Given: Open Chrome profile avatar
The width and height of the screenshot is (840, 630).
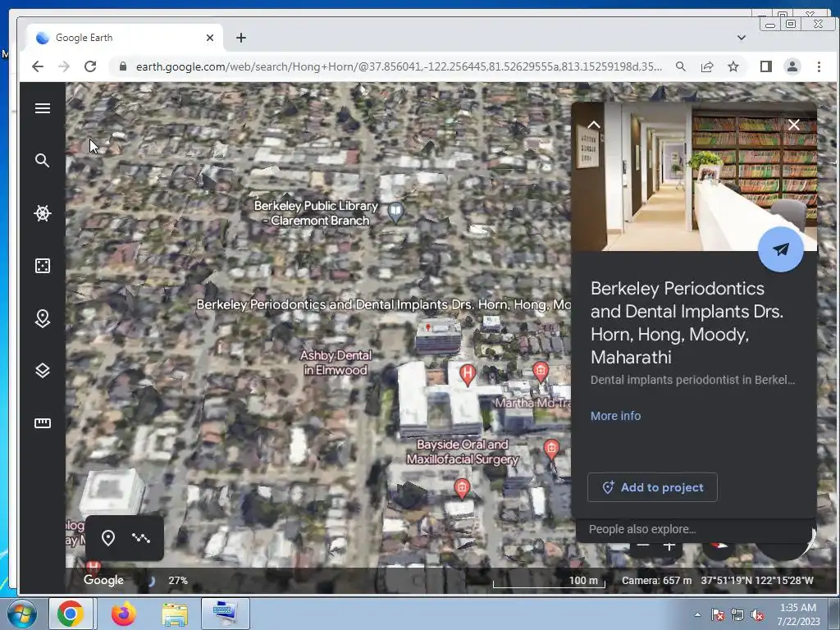Looking at the screenshot, I should pyautogui.click(x=792, y=66).
